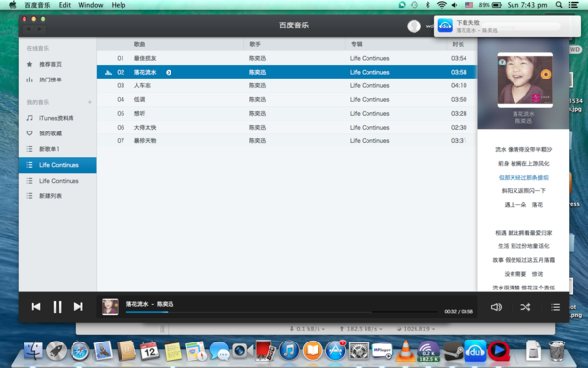Open iTunes from the Dock
Viewport: 588px width, 368px height.
coord(289,351)
